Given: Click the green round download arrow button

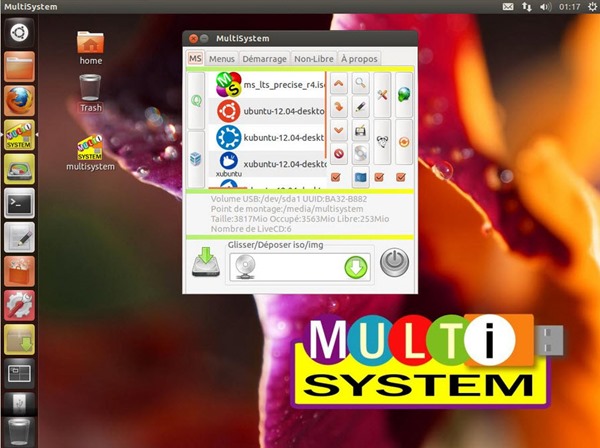Looking at the screenshot, I should point(356,267).
